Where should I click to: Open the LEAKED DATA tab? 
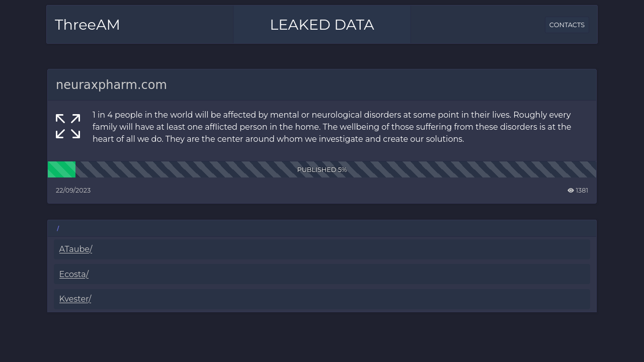point(322,25)
